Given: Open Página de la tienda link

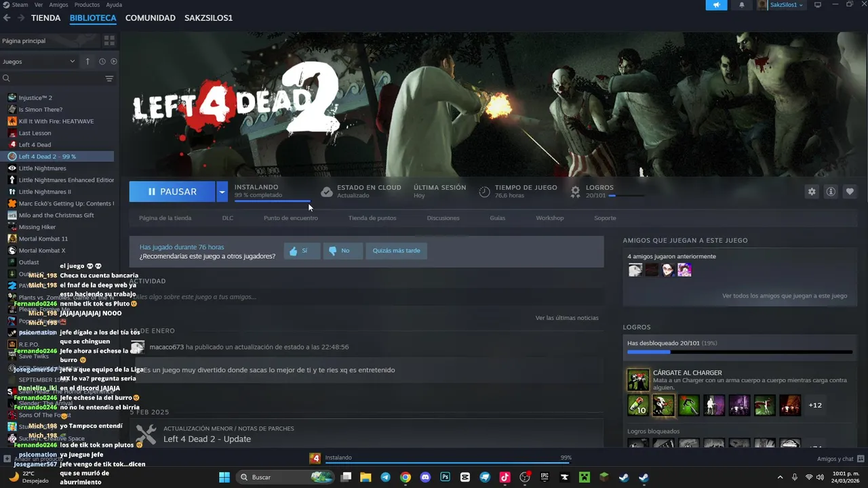Looking at the screenshot, I should 165,218.
